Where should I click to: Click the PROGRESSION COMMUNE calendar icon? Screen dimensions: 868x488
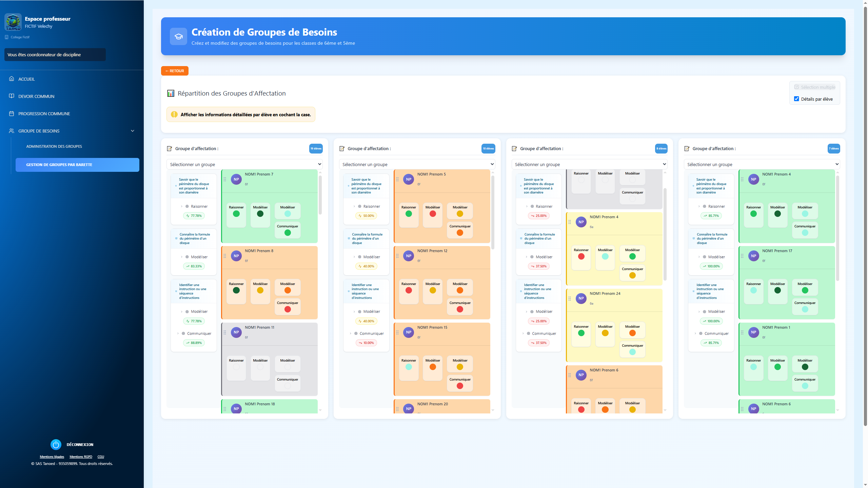tap(12, 114)
